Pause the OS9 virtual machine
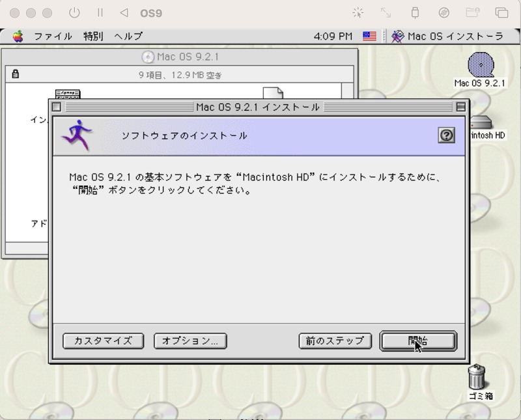Viewport: 521px width, 420px height. click(100, 13)
